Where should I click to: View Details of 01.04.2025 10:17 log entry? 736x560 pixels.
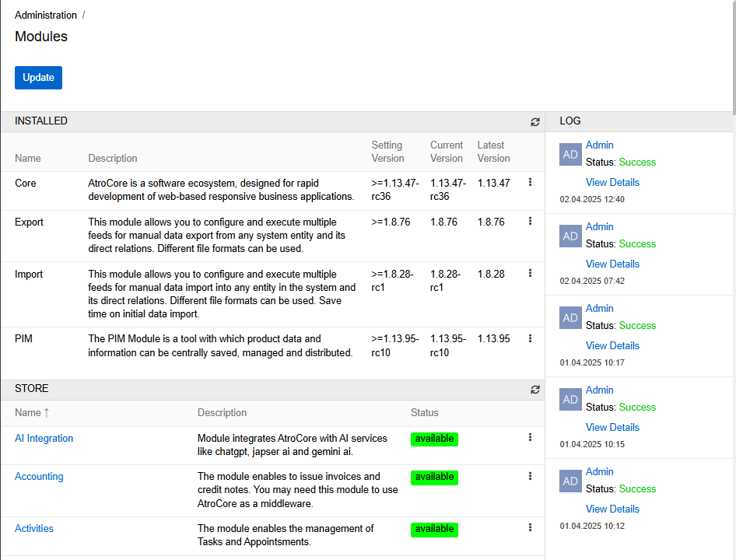tap(612, 346)
